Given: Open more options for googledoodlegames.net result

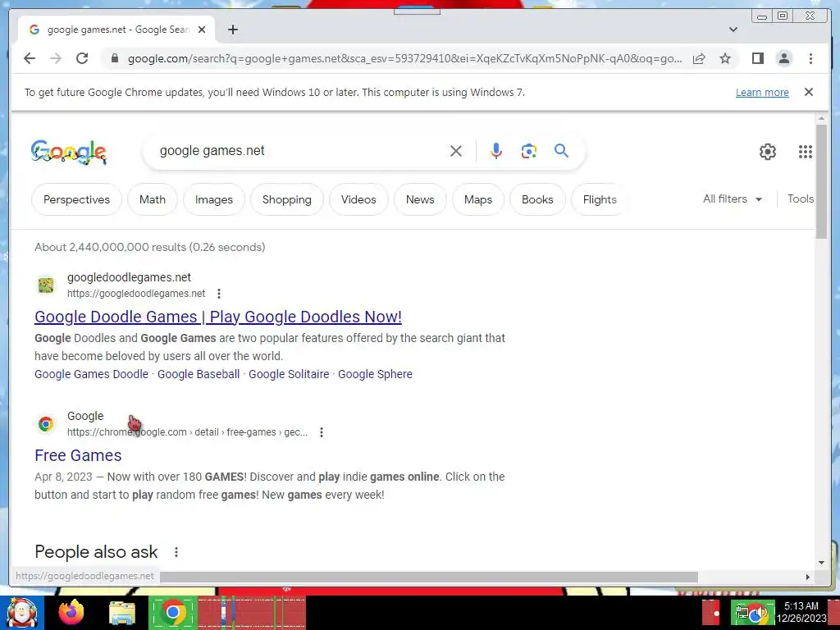Looking at the screenshot, I should [218, 294].
